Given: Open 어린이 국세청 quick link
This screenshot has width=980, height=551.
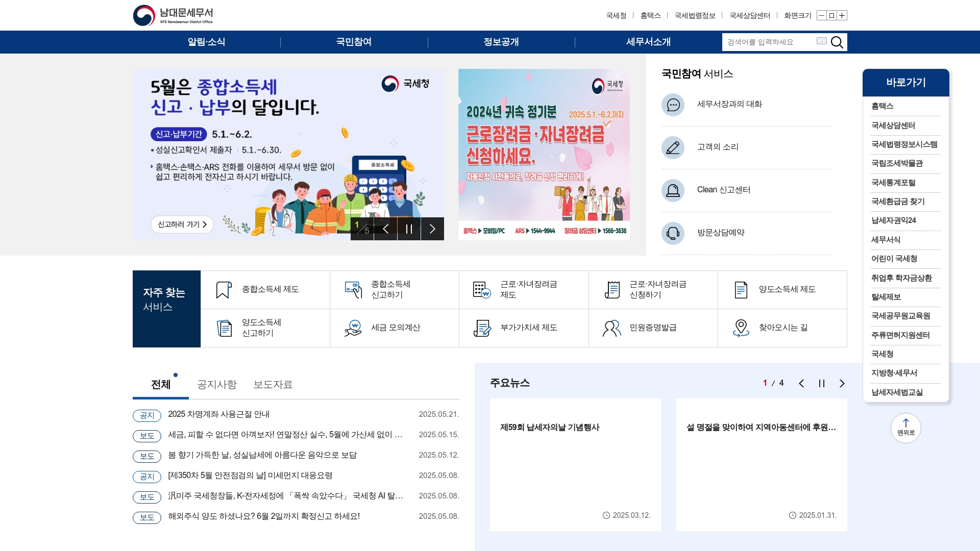Looking at the screenshot, I should [894, 259].
